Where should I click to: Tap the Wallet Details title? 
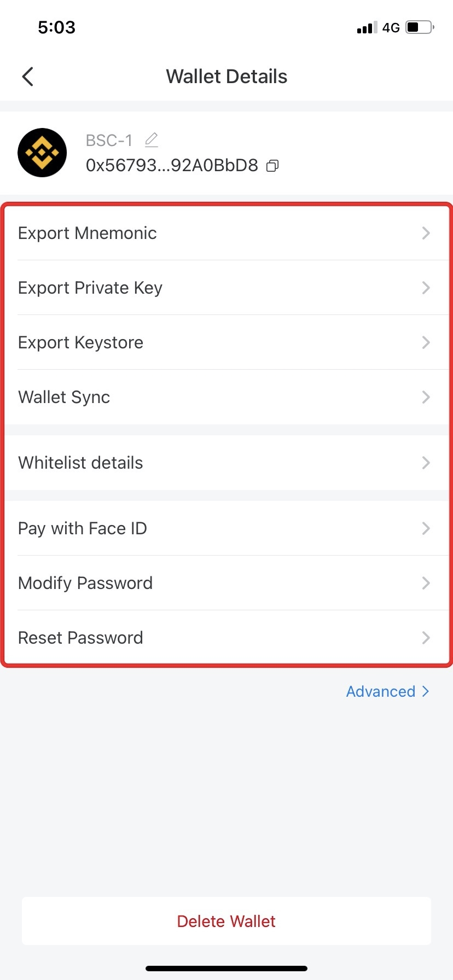(x=226, y=77)
